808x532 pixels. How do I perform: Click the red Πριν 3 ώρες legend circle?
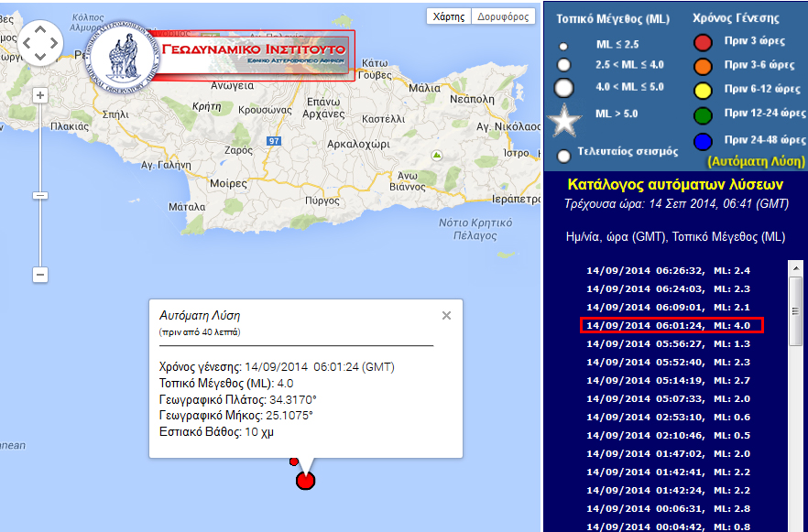[703, 42]
